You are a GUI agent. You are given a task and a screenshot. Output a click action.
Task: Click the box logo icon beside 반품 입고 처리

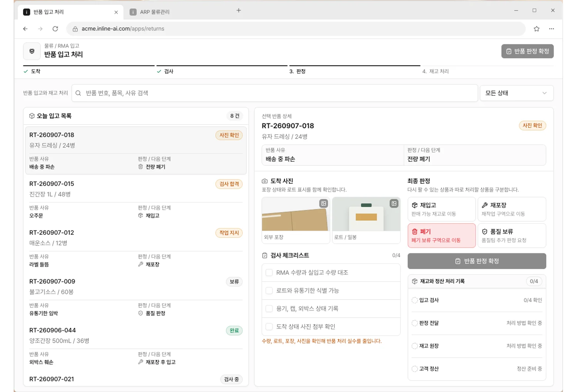[x=32, y=51]
